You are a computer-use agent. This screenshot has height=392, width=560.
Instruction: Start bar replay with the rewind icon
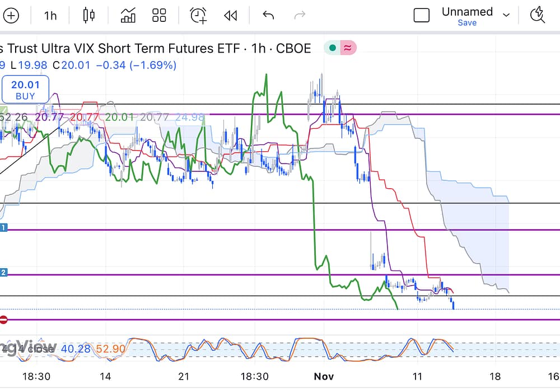pos(230,16)
